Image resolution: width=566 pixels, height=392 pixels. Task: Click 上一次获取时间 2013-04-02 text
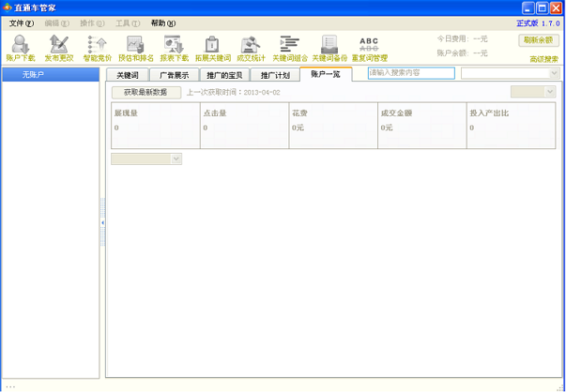233,93
